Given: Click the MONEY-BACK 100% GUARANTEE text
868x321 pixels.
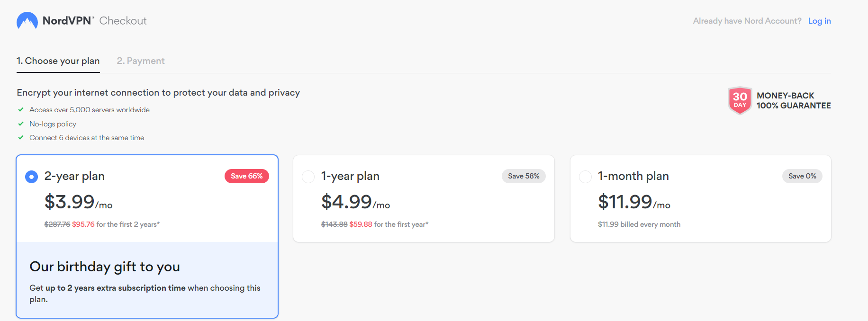Looking at the screenshot, I should [x=794, y=100].
